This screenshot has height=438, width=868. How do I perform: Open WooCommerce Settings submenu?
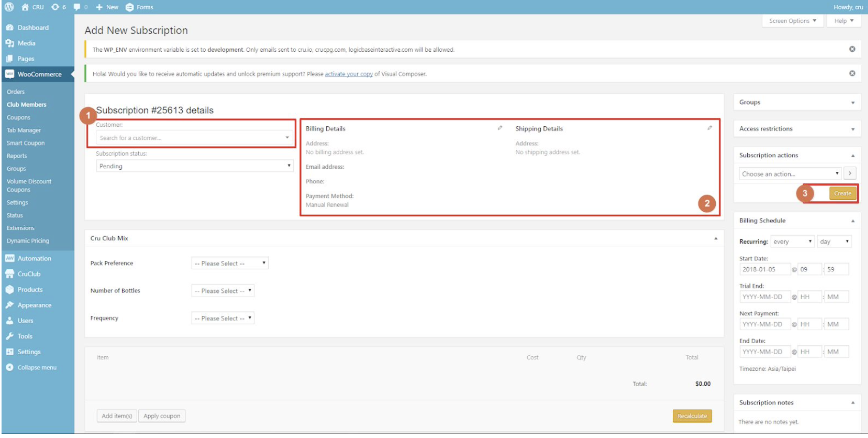(x=17, y=202)
